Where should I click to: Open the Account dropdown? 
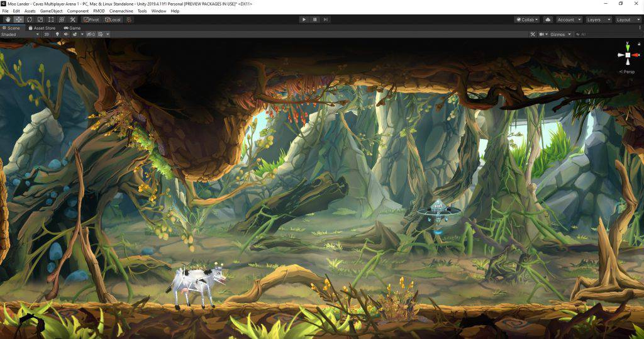tap(569, 19)
